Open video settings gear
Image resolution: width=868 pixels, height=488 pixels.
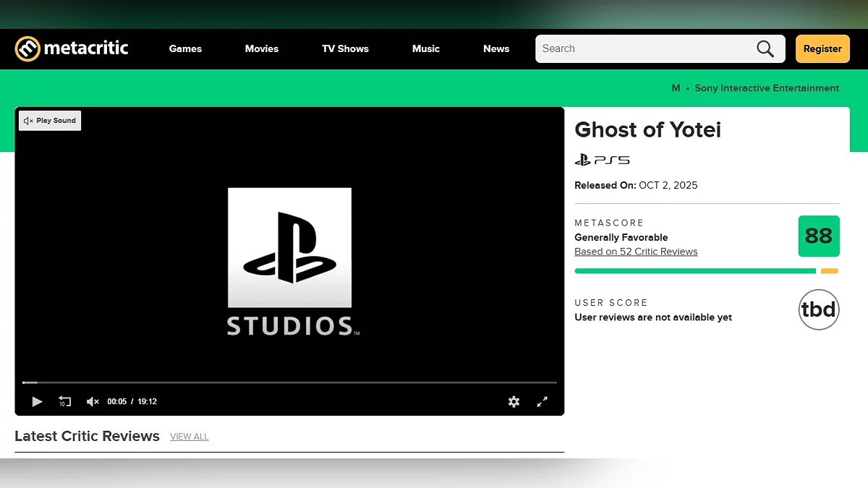[x=514, y=401]
